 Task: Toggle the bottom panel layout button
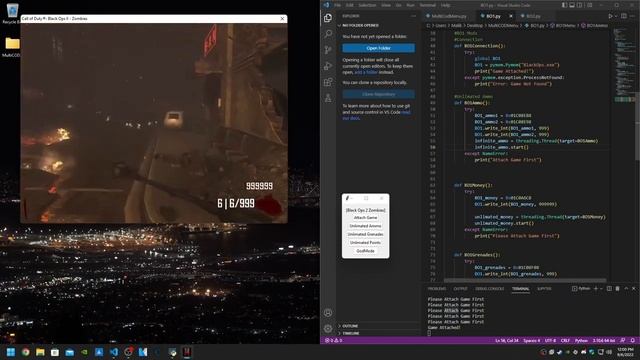572,5
